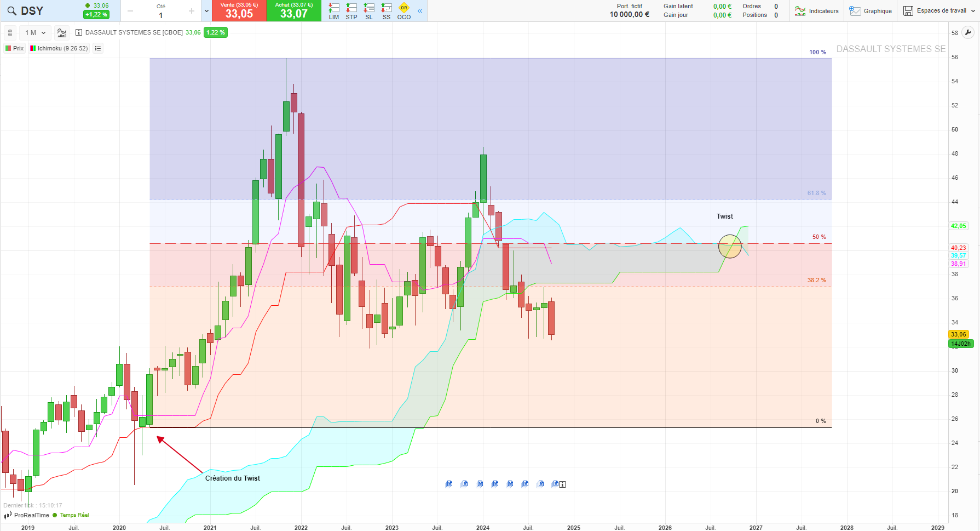Viewport: 980px width, 531px height.
Task: Click the 2022 label on the time axis
Action: click(x=301, y=528)
